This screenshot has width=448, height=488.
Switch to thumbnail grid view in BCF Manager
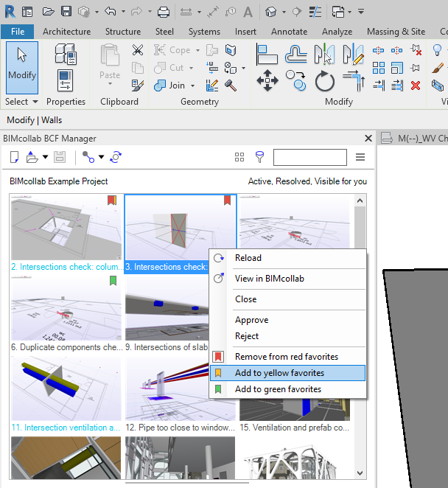click(x=239, y=157)
